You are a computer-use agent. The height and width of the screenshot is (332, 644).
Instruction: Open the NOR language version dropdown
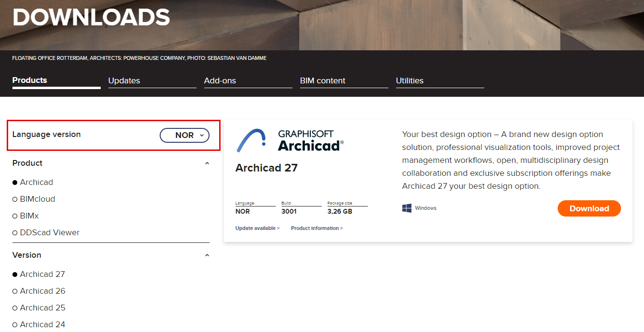click(185, 136)
